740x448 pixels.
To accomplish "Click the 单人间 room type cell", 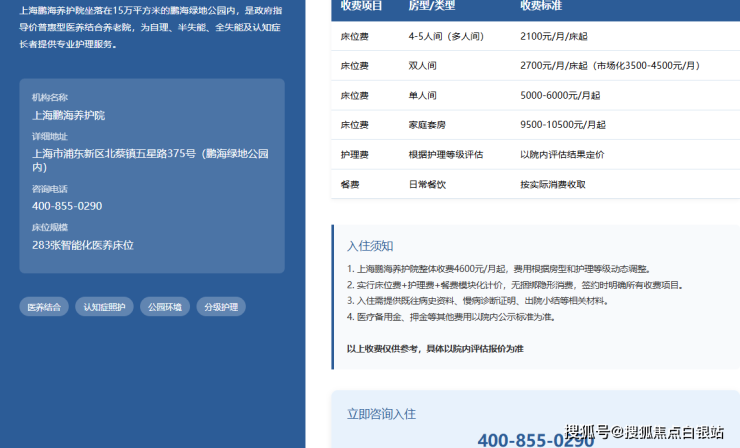I will point(422,95).
